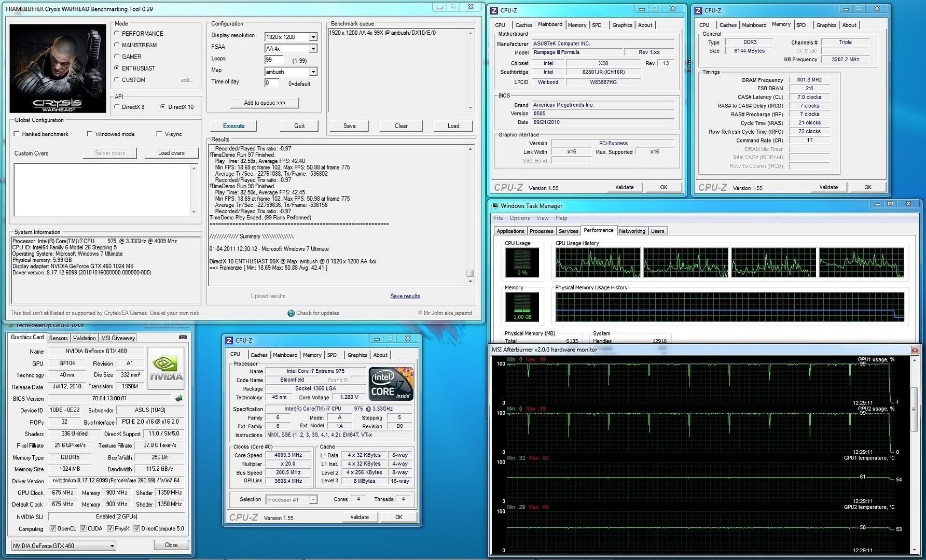Click in the Time of day field
The width and height of the screenshot is (926, 560).
pyautogui.click(x=272, y=83)
